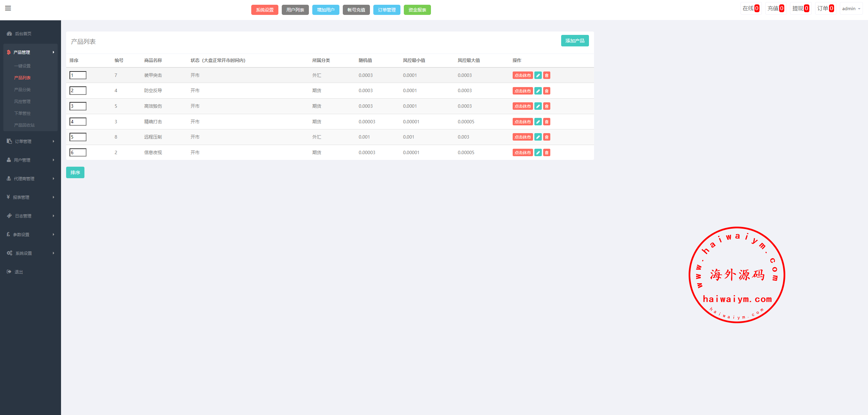The width and height of the screenshot is (868, 415).
Task: Click delete trash icon for 防空反导 row
Action: 547,91
